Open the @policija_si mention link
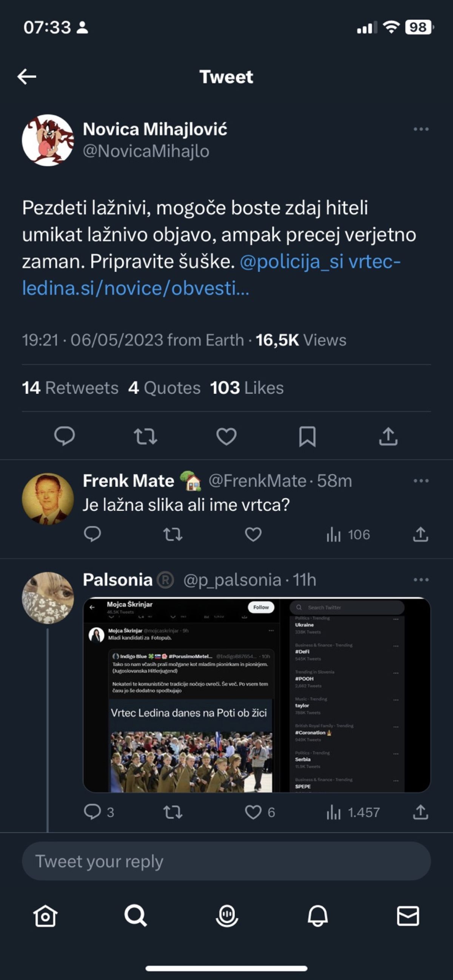Screen dimensions: 453x980 click(x=291, y=262)
